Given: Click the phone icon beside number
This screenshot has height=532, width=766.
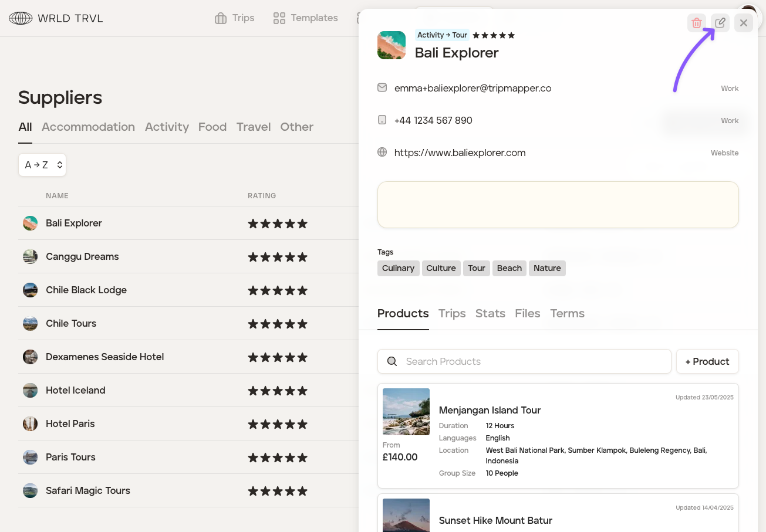Looking at the screenshot, I should point(382,120).
